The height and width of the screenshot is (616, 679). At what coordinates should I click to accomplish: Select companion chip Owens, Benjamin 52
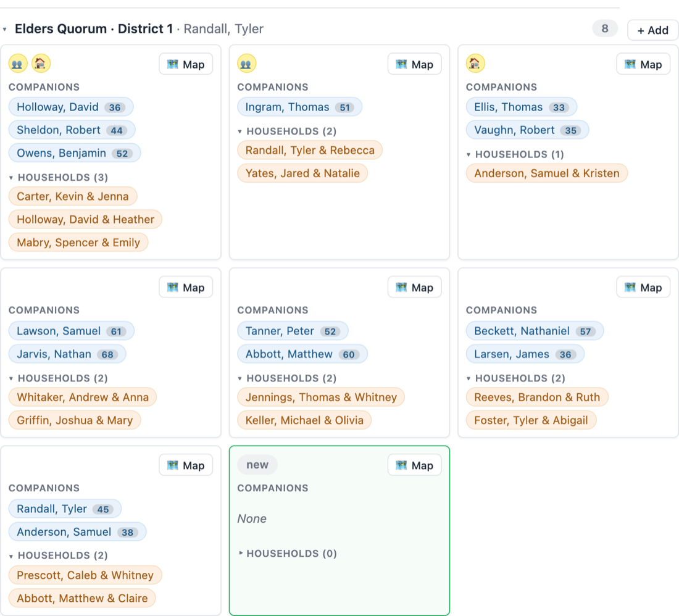click(75, 153)
